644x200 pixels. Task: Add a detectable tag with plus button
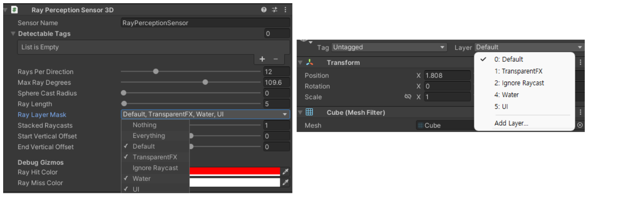[262, 59]
